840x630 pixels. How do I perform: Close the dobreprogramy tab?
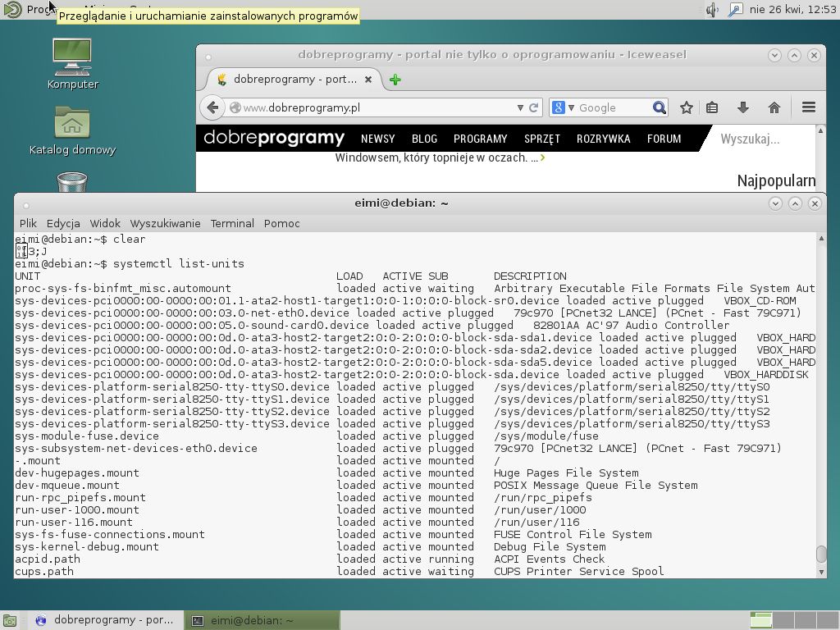(368, 80)
